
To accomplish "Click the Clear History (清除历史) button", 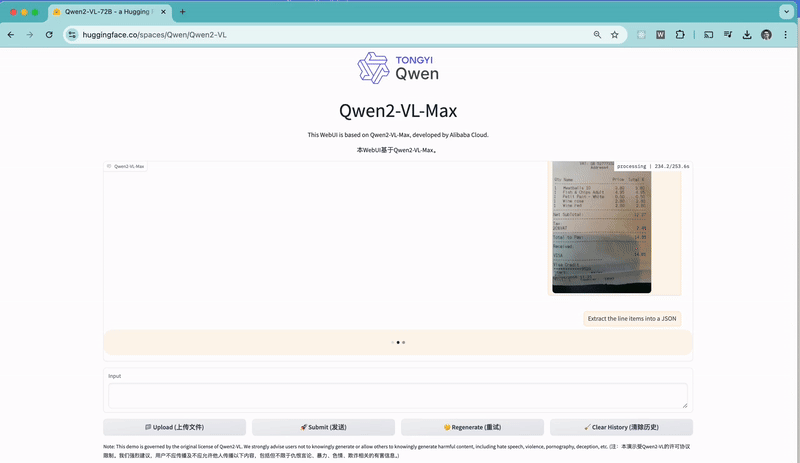I will pos(621,427).
